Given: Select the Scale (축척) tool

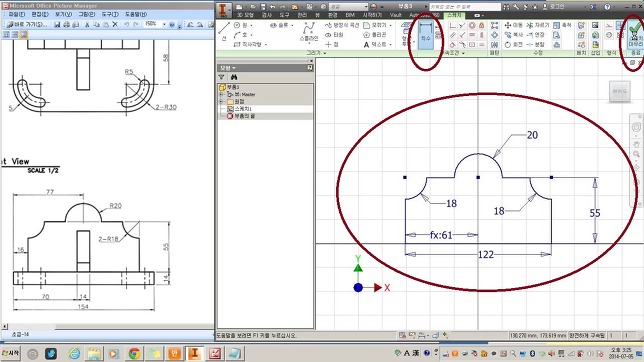Looking at the screenshot, I should click(x=562, y=25).
